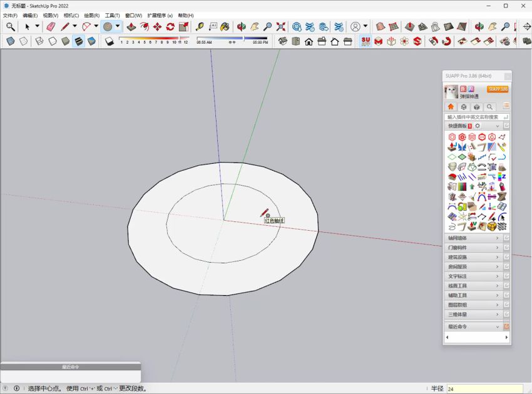Activate the Arc drawing tool
The width and height of the screenshot is (532, 394).
click(86, 26)
